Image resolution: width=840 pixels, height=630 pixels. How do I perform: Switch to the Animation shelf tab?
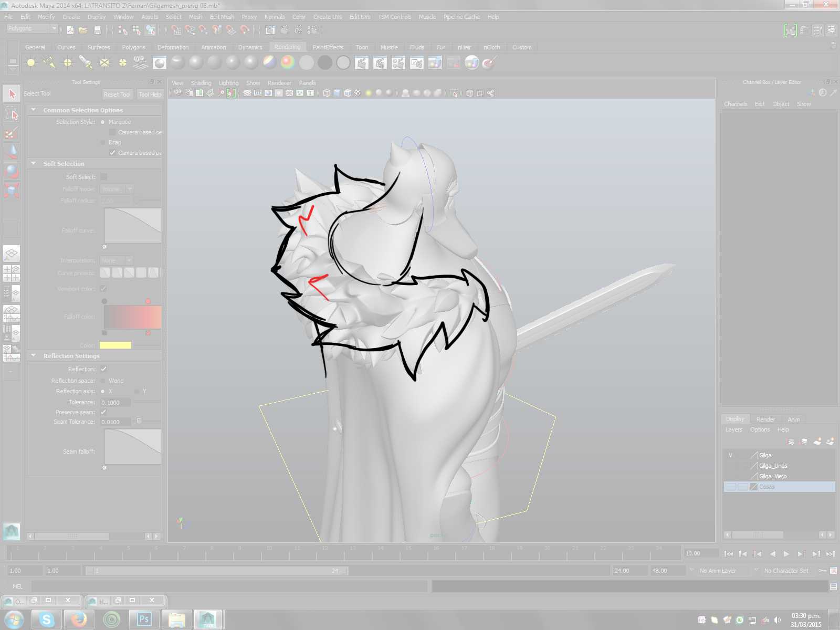(x=213, y=47)
